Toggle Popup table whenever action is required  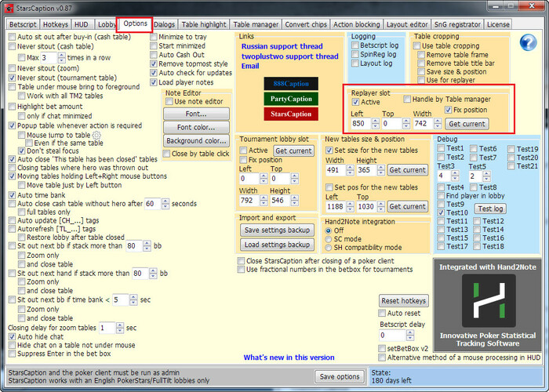pyautogui.click(x=13, y=125)
